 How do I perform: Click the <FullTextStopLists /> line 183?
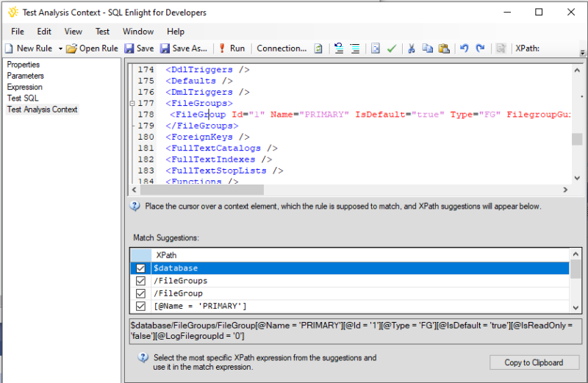click(x=224, y=171)
